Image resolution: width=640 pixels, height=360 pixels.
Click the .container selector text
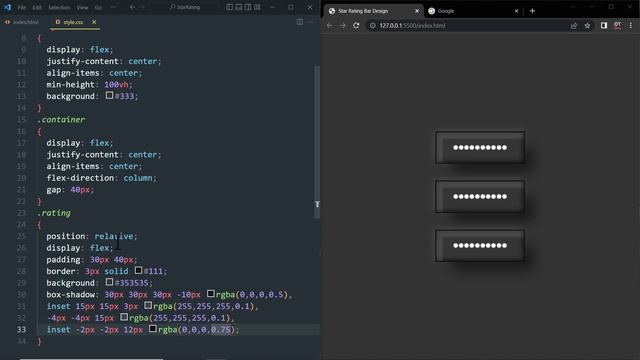point(61,120)
